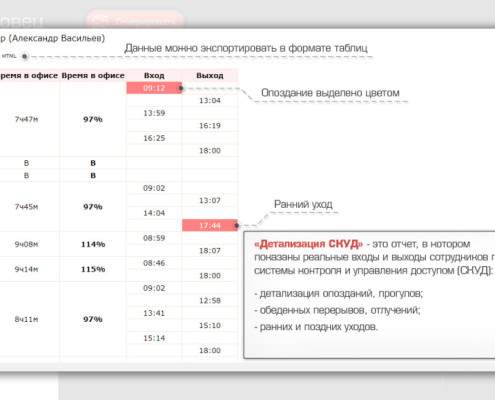Click the HTML export link
The height and width of the screenshot is (400, 495).
pos(9,56)
